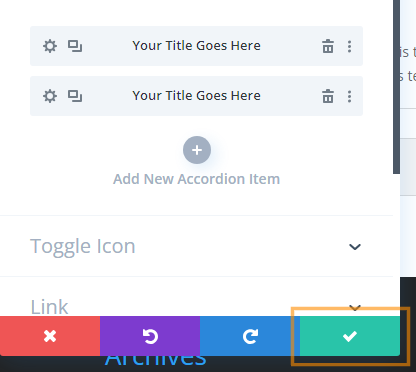This screenshot has width=416, height=372.
Task: Undo last change with purple button
Action: click(x=150, y=336)
